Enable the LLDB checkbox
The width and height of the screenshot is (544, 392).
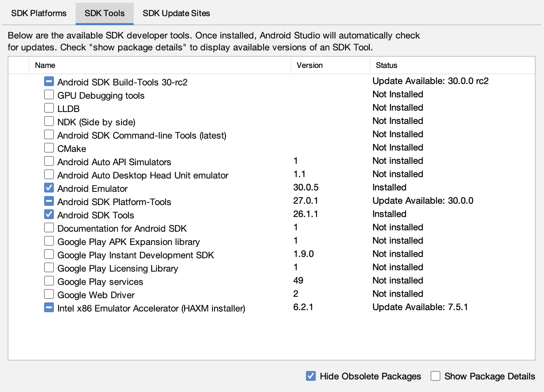(49, 108)
